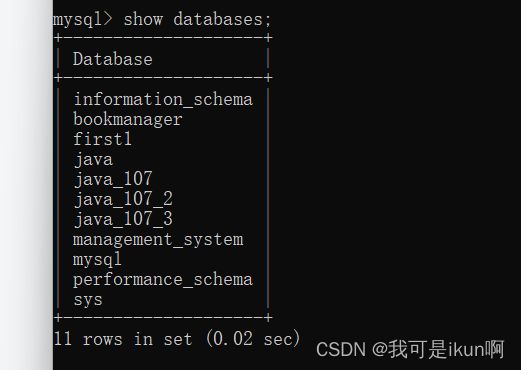Click the sys database name

click(88, 300)
